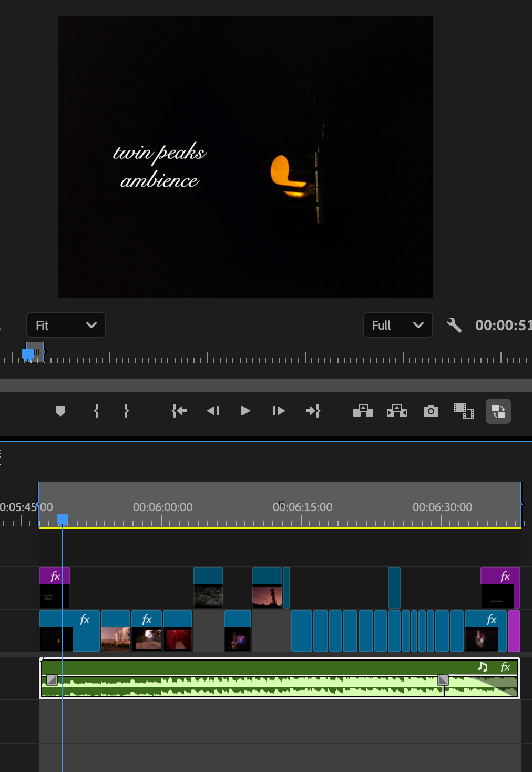Screen dimensions: 532x772
Task: Click the Lift button
Action: (363, 411)
